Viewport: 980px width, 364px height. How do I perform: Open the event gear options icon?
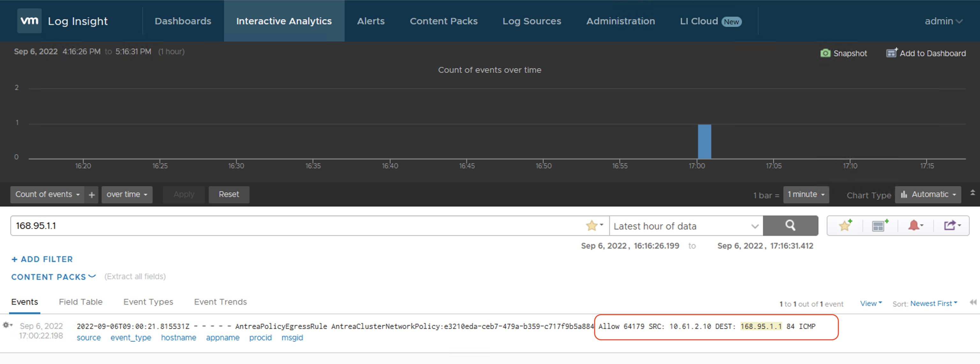tap(8, 325)
